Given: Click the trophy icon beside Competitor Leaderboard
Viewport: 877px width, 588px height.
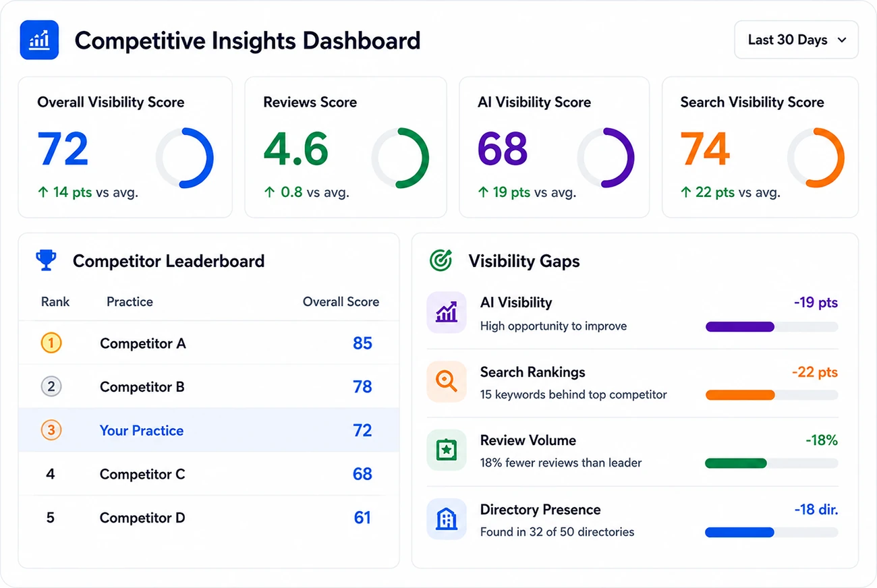Looking at the screenshot, I should (46, 260).
